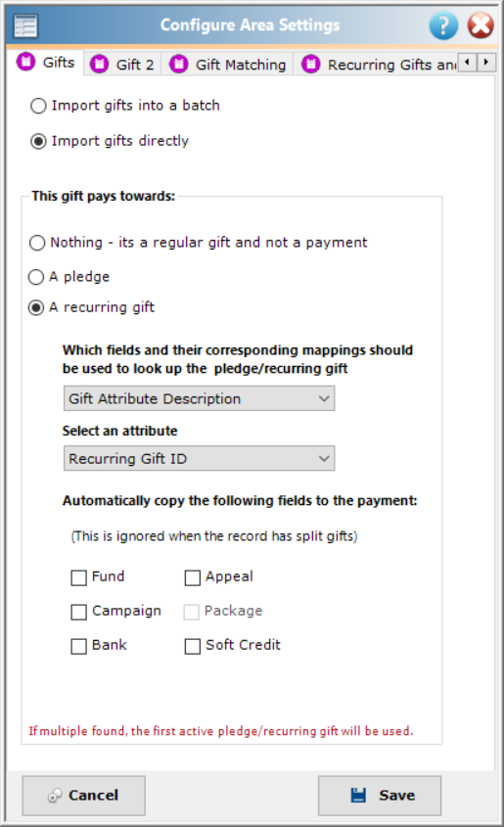Click the form icon in title bar

coord(25,25)
